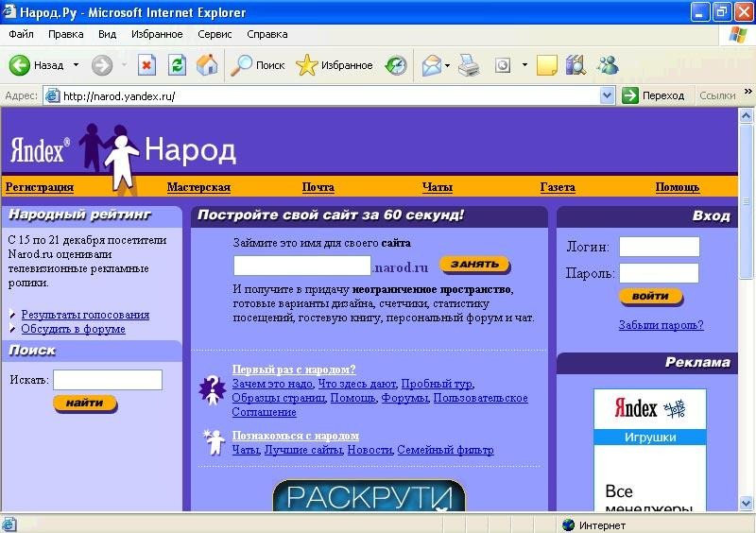The width and height of the screenshot is (756, 533).
Task: Follow the Забыли пароль? link
Action: click(x=661, y=325)
